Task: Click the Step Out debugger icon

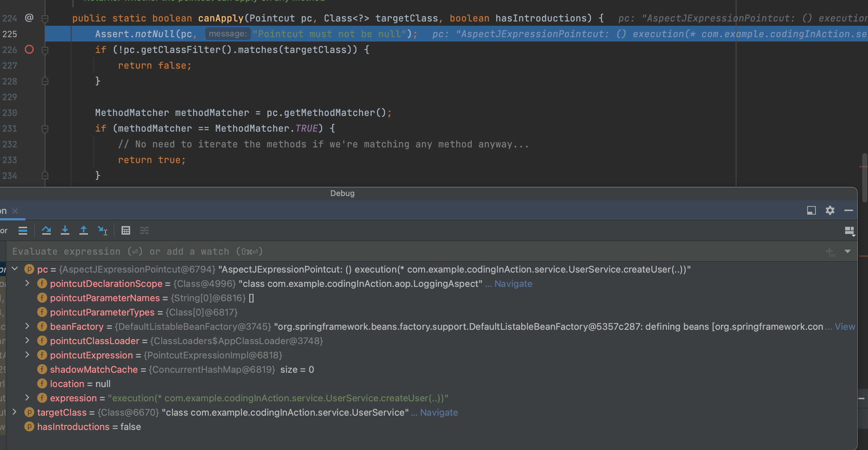Action: 84,230
